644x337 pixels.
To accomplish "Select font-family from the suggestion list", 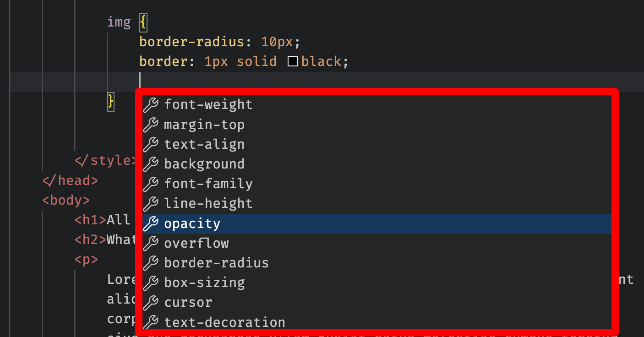I will [x=208, y=184].
